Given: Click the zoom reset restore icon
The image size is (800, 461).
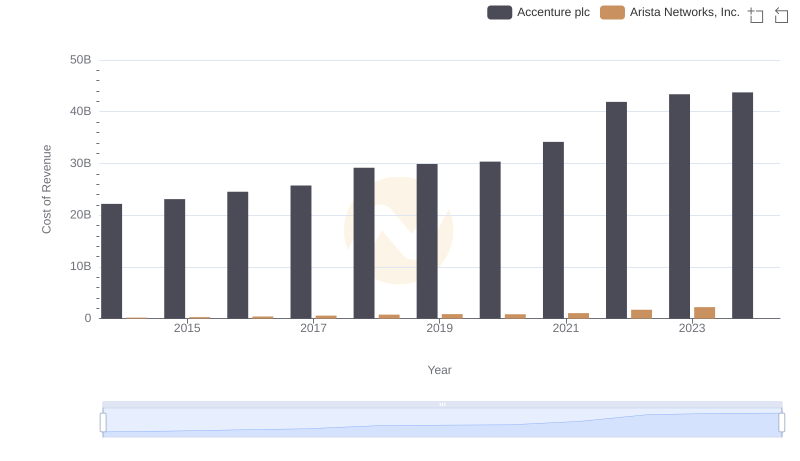Looking at the screenshot, I should click(x=781, y=15).
